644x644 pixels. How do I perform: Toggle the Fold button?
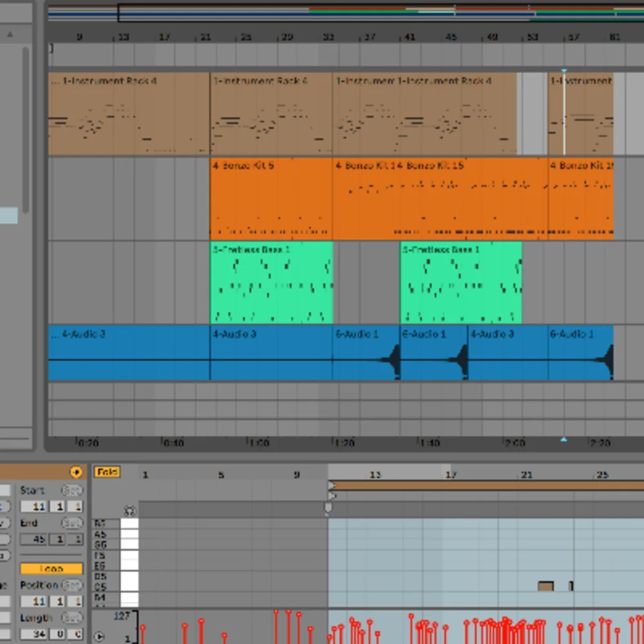[x=107, y=471]
